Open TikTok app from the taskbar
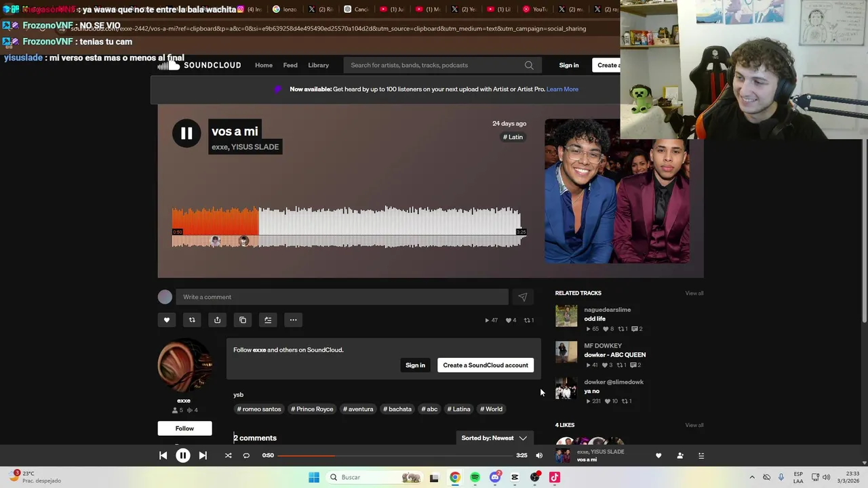The height and width of the screenshot is (488, 868). 555,477
